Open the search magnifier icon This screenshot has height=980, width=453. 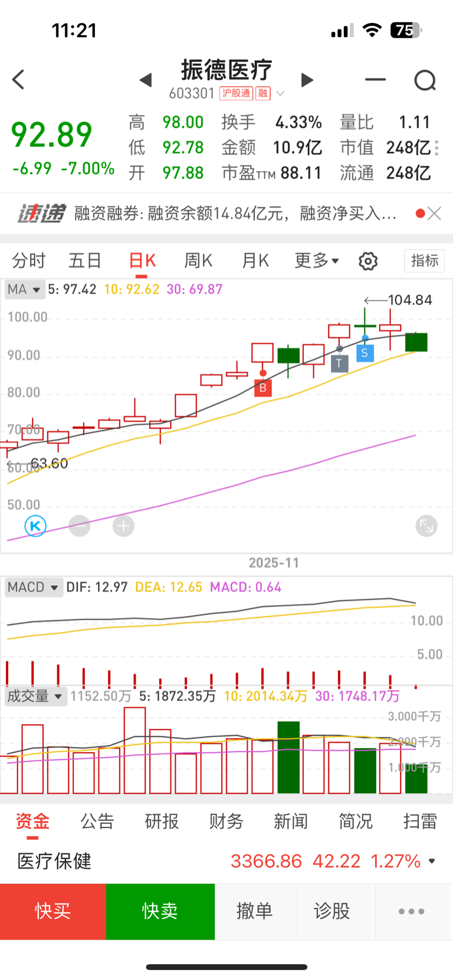pos(425,80)
